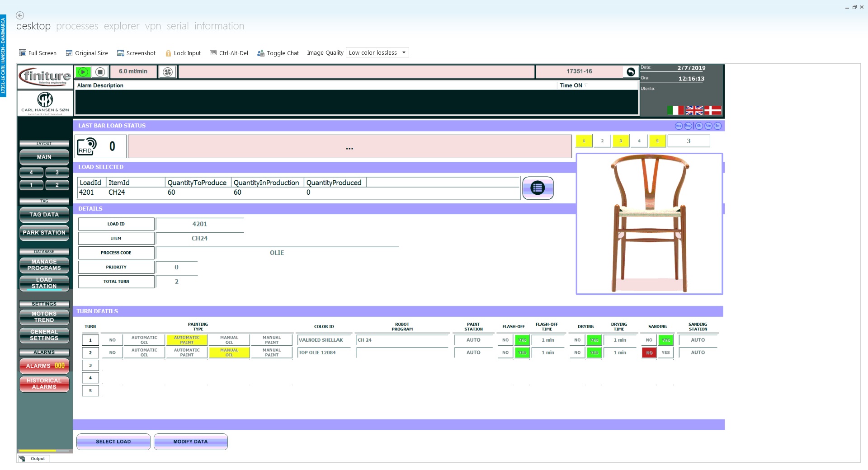Viewport: 868px width, 470px height.
Task: Click the circular arrow icon next to 17351-16
Action: [631, 71]
